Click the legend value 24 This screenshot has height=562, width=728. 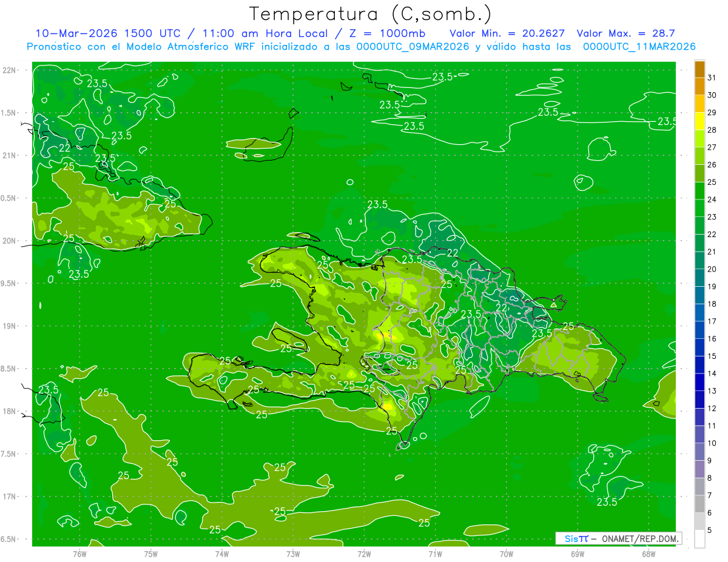712,199
